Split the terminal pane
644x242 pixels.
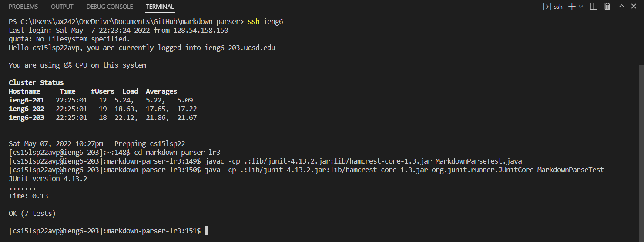tap(594, 7)
